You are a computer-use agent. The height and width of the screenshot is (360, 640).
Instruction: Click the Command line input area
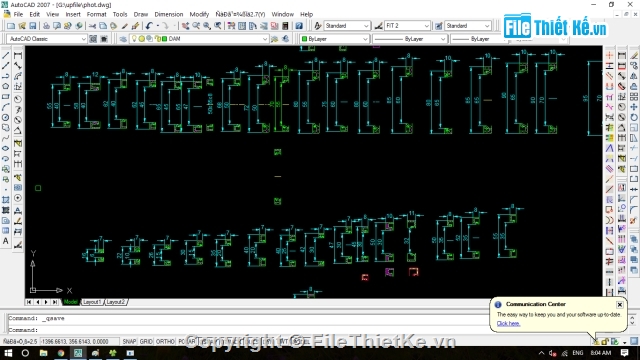[245, 330]
